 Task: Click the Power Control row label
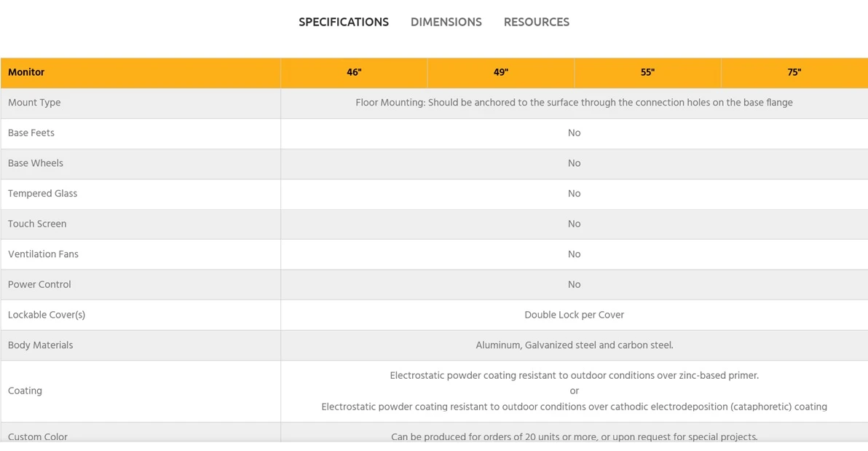[x=39, y=284]
